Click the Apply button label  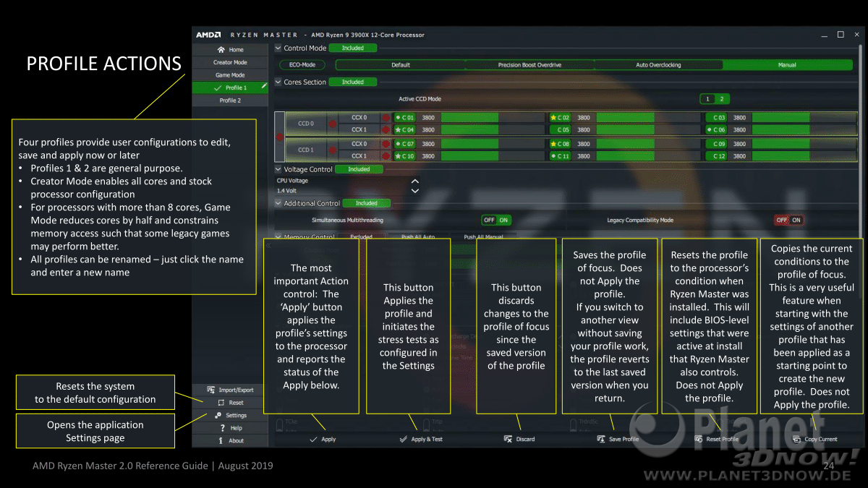pos(328,440)
